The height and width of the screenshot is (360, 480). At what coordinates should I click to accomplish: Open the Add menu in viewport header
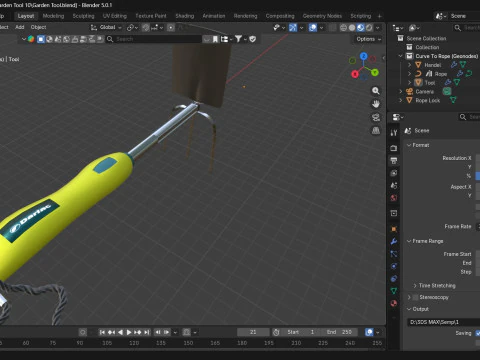[20, 27]
